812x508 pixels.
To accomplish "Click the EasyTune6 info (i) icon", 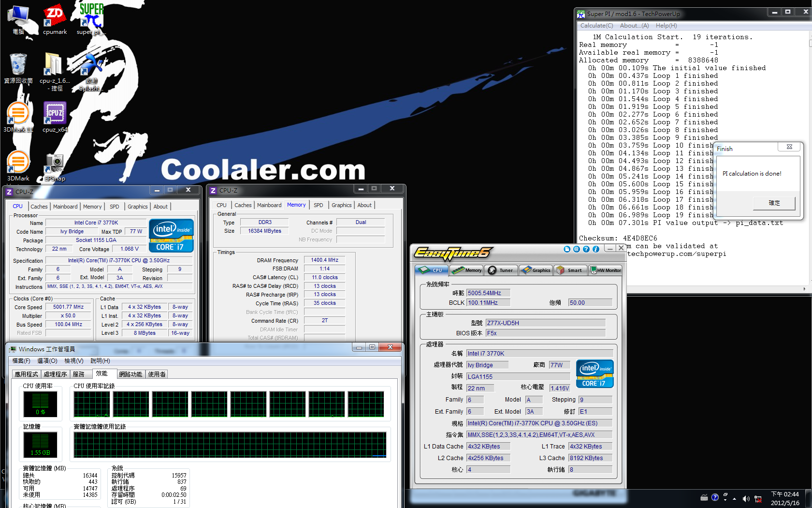I will point(596,249).
